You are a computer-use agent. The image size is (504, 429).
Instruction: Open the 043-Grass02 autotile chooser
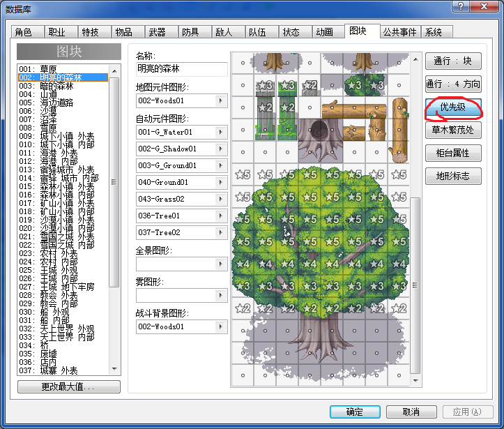pyautogui.click(x=220, y=199)
